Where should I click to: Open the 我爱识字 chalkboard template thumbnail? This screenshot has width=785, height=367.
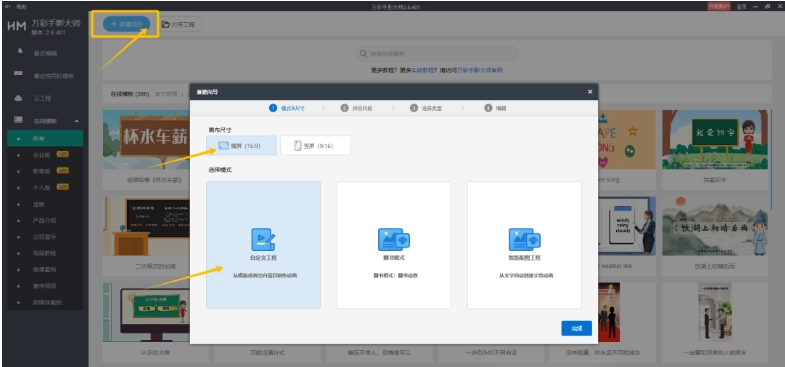pyautogui.click(x=714, y=140)
